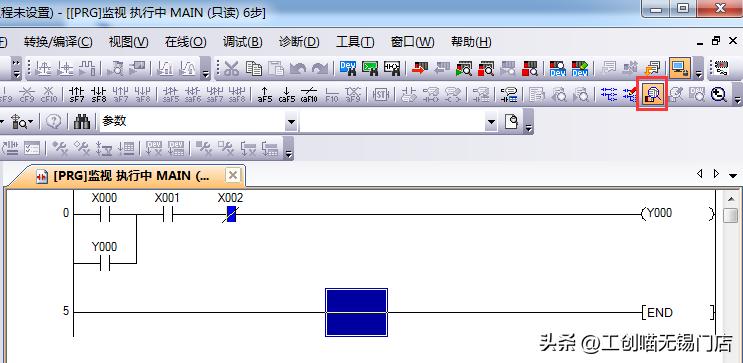
Task: Open the 窗口(W) menu
Action: 412,42
